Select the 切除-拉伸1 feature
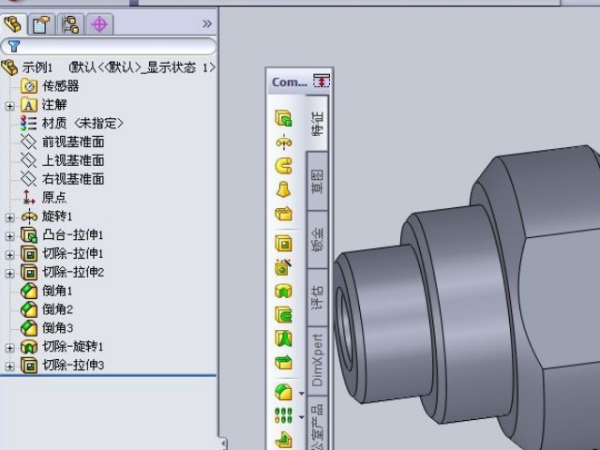This screenshot has width=600, height=450. 73,253
